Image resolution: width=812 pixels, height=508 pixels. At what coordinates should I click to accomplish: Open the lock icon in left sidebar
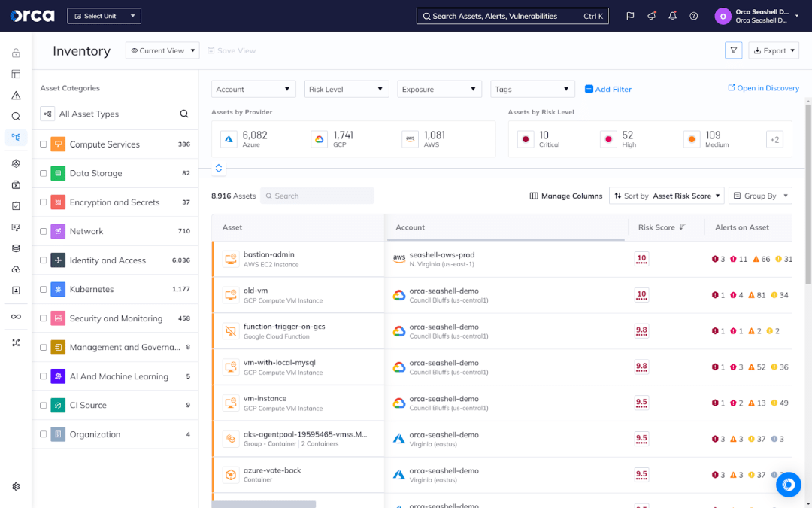[16, 53]
